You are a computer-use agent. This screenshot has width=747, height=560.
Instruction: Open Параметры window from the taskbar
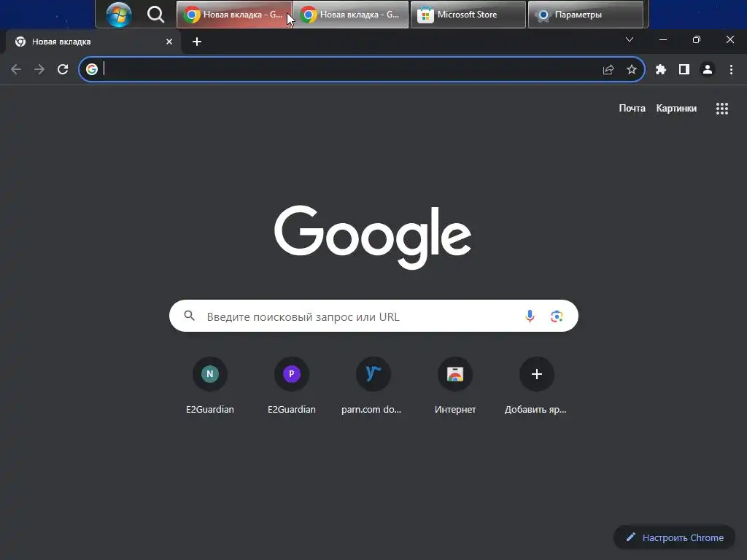coord(586,15)
